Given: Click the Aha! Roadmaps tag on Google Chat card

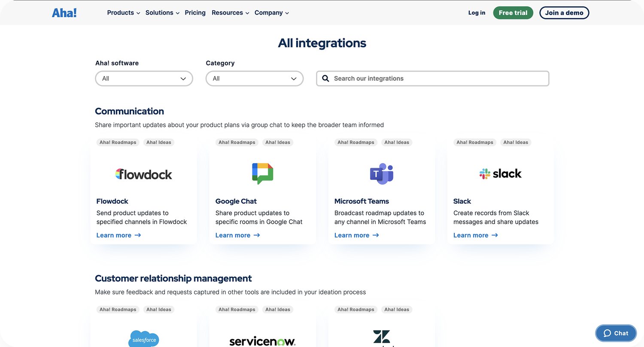Looking at the screenshot, I should (x=237, y=142).
